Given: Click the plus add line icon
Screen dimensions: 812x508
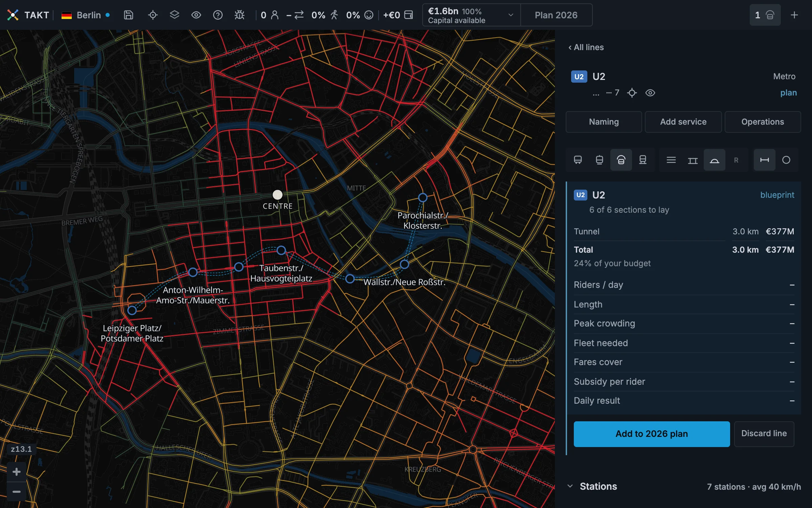Looking at the screenshot, I should [794, 15].
